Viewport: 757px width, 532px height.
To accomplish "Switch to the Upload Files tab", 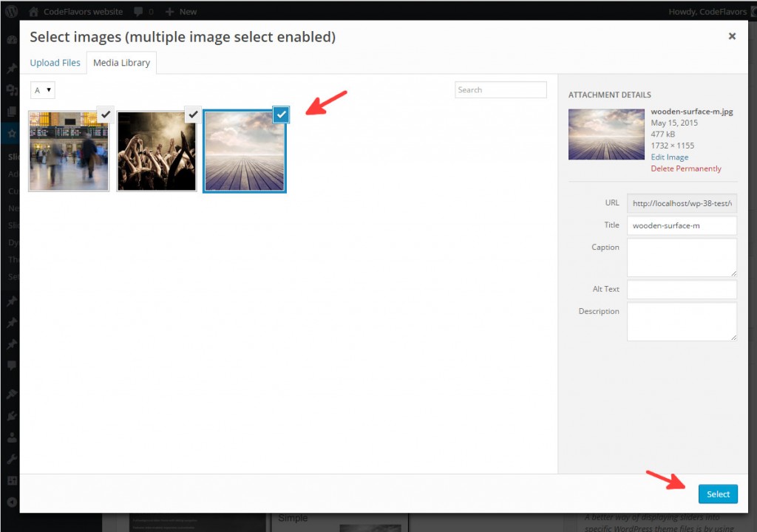I will 55,63.
